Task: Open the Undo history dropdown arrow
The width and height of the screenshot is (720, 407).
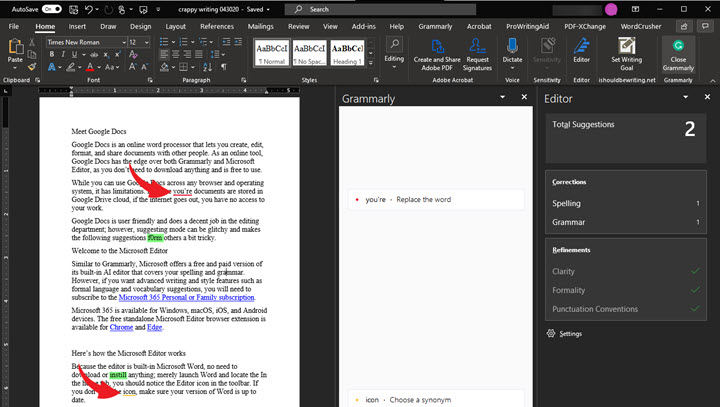Action: coord(98,9)
